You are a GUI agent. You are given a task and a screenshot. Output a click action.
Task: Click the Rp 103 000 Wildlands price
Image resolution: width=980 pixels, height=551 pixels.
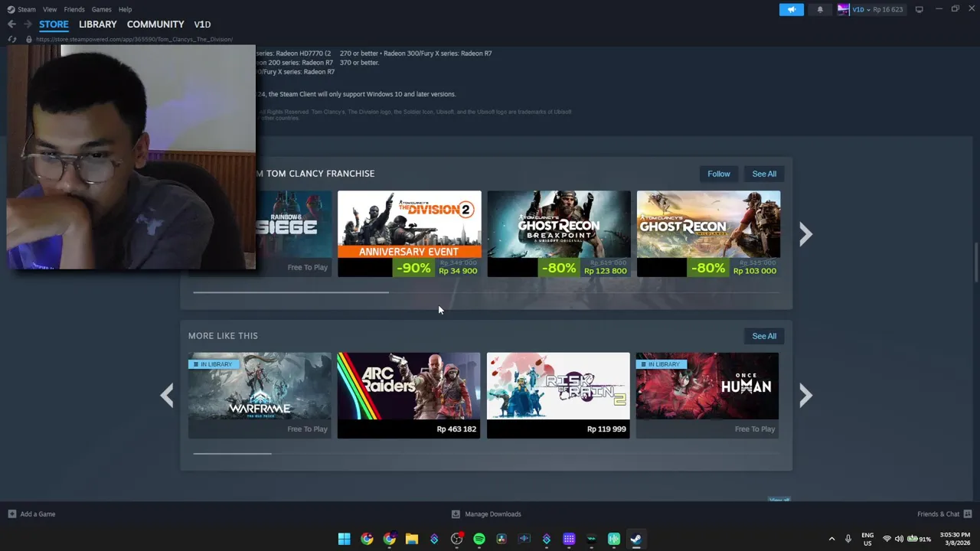click(x=754, y=271)
